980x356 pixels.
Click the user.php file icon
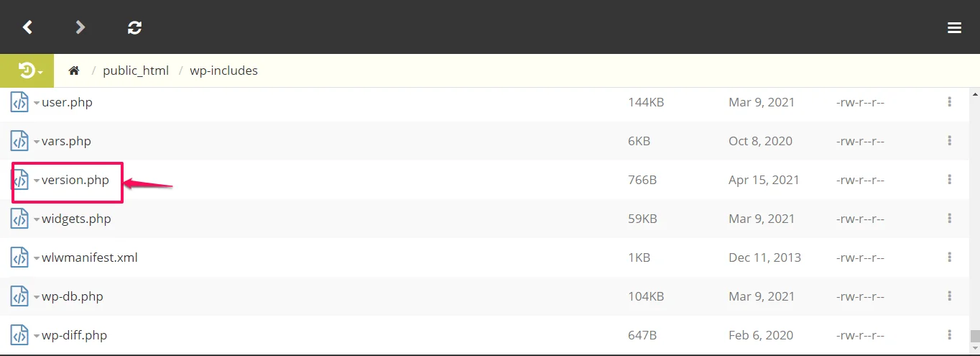19,102
